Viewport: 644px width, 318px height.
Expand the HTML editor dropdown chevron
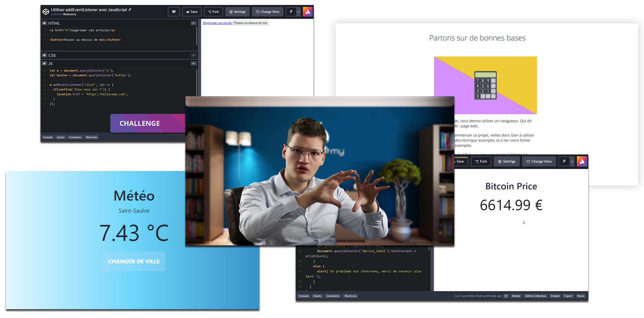(194, 23)
